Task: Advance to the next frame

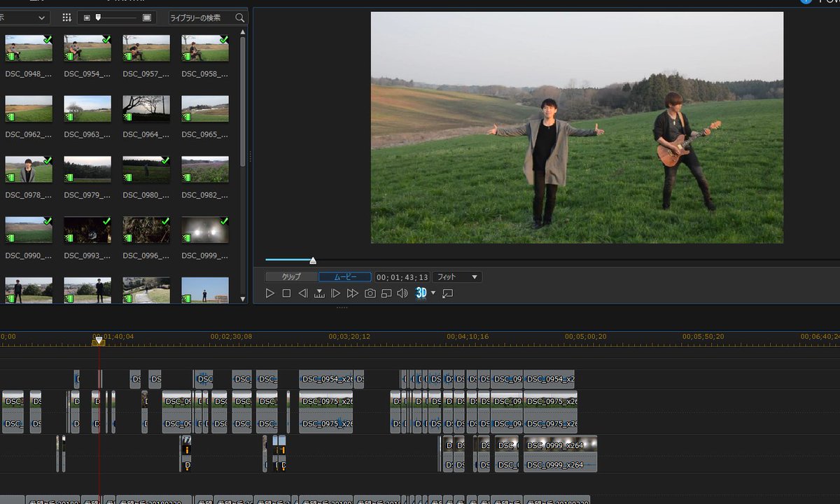Action: [335, 293]
